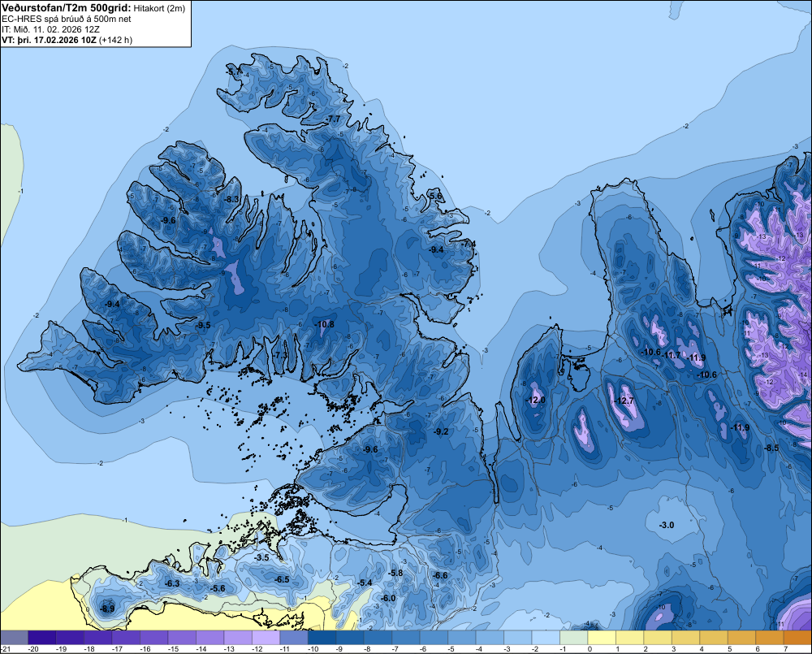Screen dimensions: 812x654
Task: Click the -10.8 temperature value
Action: [x=325, y=324]
